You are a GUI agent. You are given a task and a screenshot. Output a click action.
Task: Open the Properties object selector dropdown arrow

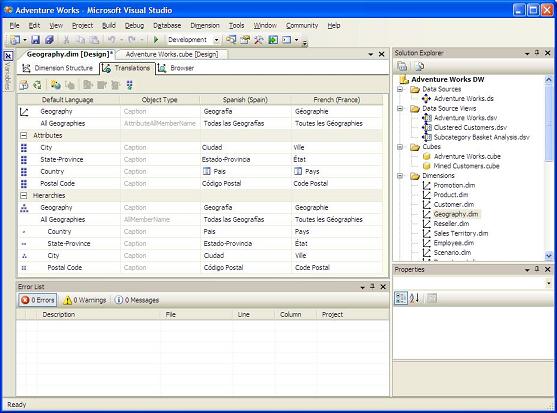(548, 283)
